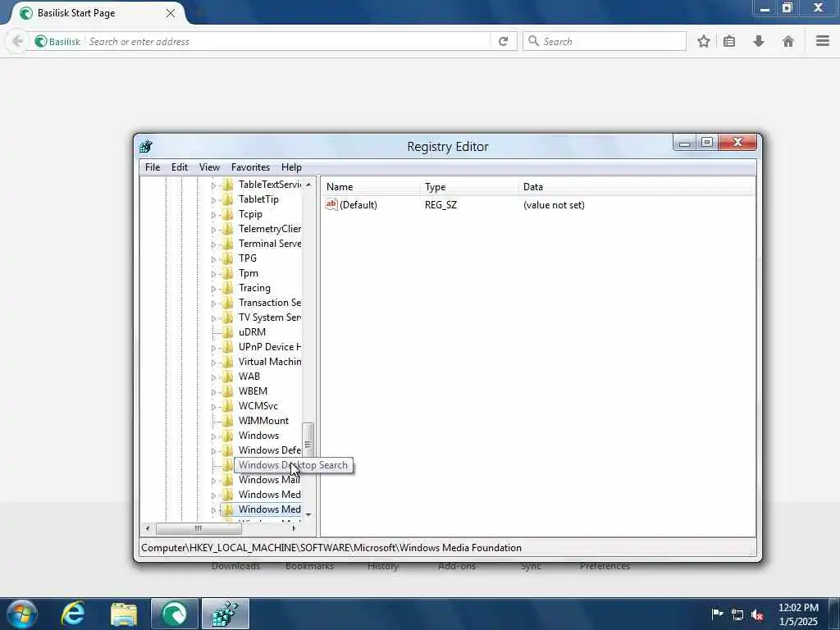Viewport: 840px width, 630px height.
Task: Select the Virtual Machine key
Action: [x=269, y=362]
